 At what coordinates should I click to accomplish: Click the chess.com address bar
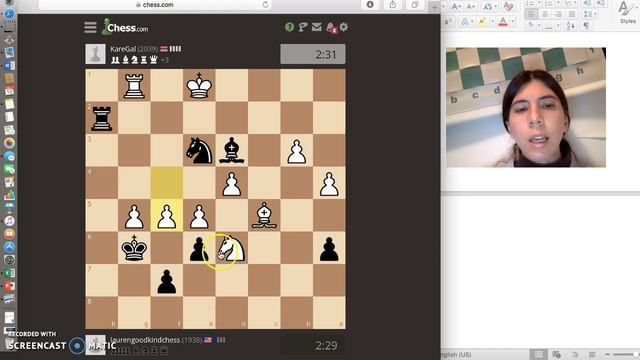(155, 4)
